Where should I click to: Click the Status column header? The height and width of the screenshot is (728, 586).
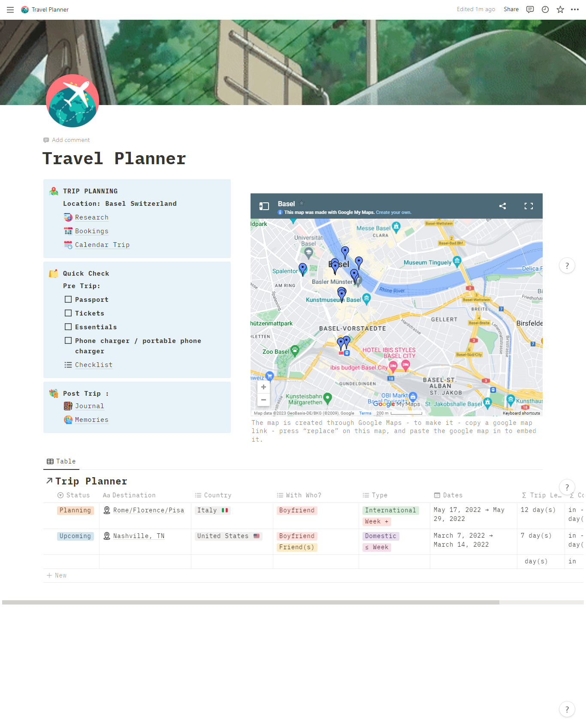74,495
